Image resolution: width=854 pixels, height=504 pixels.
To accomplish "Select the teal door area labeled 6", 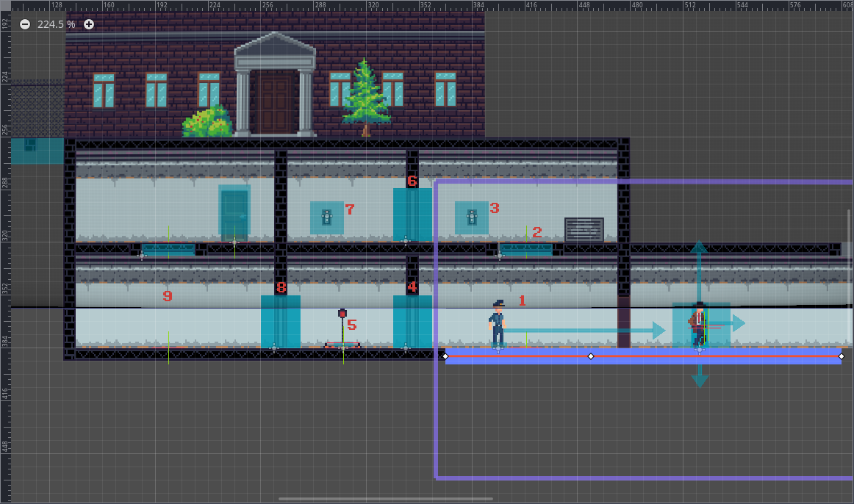I will 412,214.
